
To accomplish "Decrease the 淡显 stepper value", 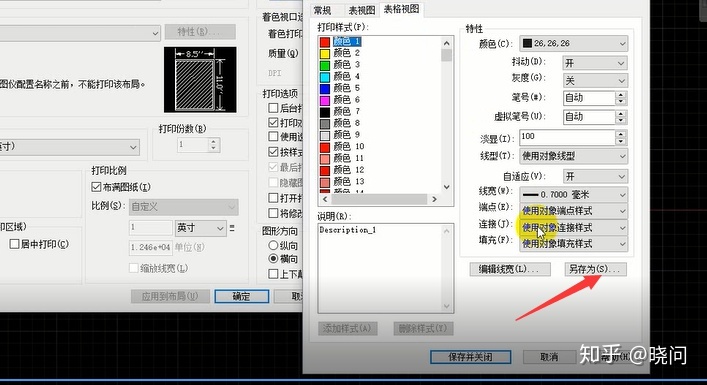I will point(621,141).
